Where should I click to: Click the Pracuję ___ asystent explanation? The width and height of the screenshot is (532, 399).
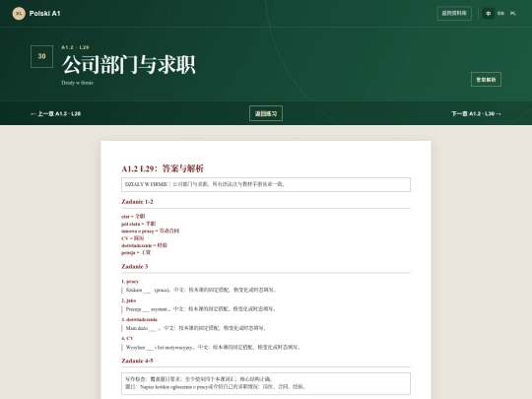[201, 309]
